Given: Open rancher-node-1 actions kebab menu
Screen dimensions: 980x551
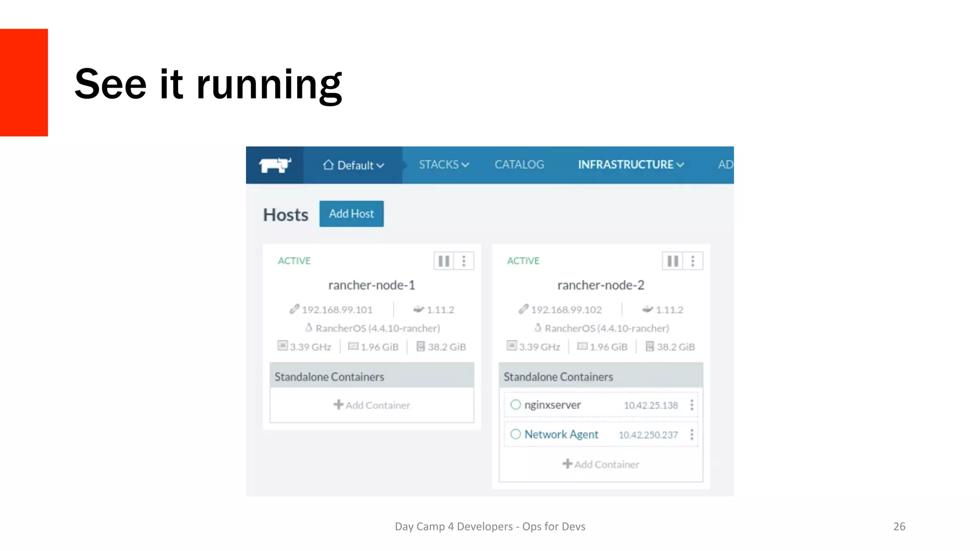Looking at the screenshot, I should click(464, 261).
